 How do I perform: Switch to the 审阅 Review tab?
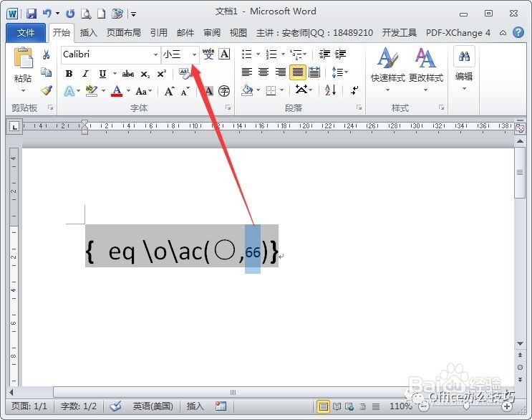tap(212, 32)
